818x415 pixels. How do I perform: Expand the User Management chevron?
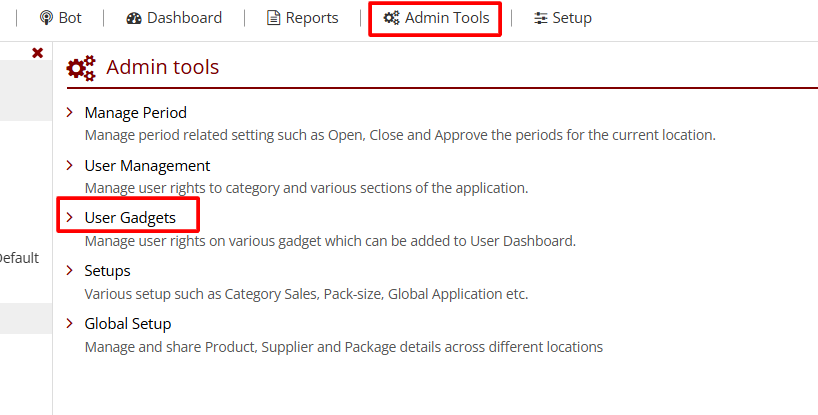point(70,166)
